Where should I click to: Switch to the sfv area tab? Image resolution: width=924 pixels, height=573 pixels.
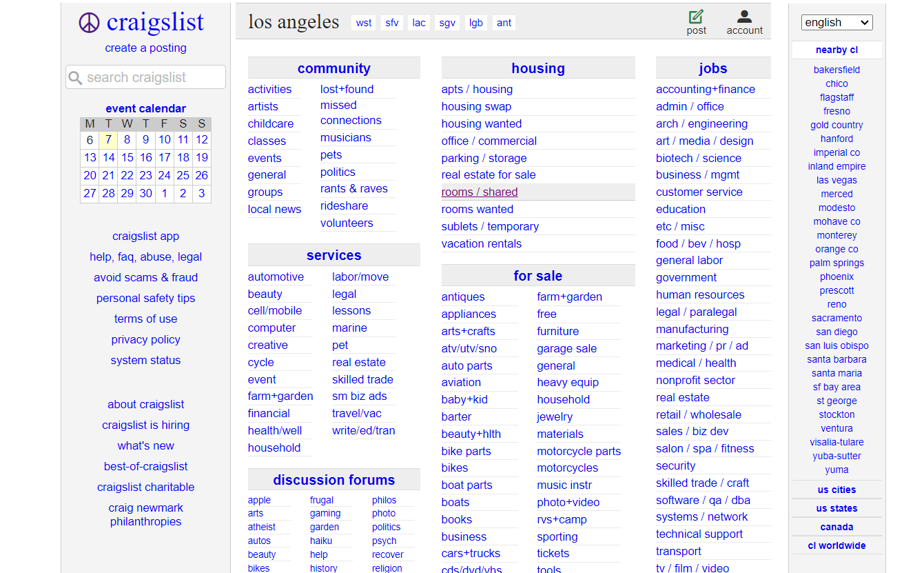392,23
